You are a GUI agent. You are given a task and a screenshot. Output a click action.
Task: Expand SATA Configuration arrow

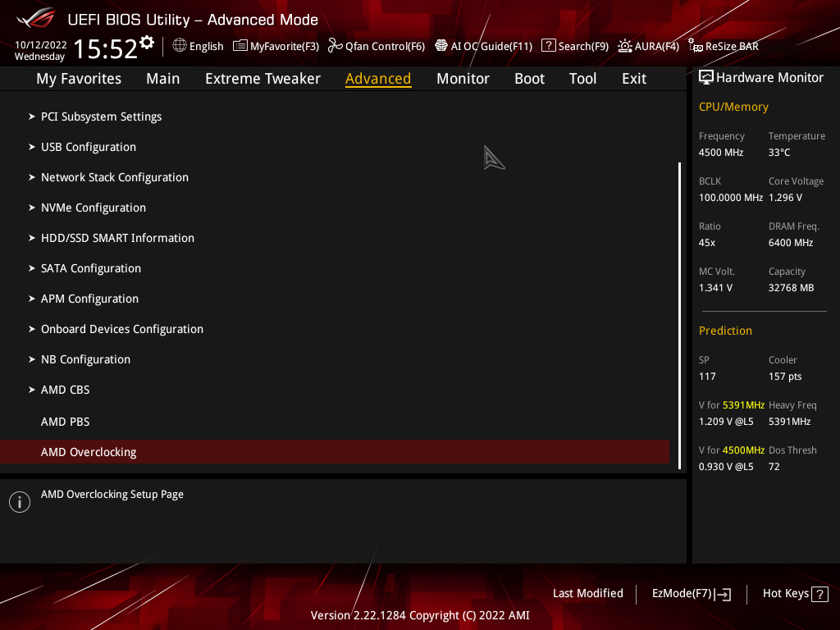point(32,268)
